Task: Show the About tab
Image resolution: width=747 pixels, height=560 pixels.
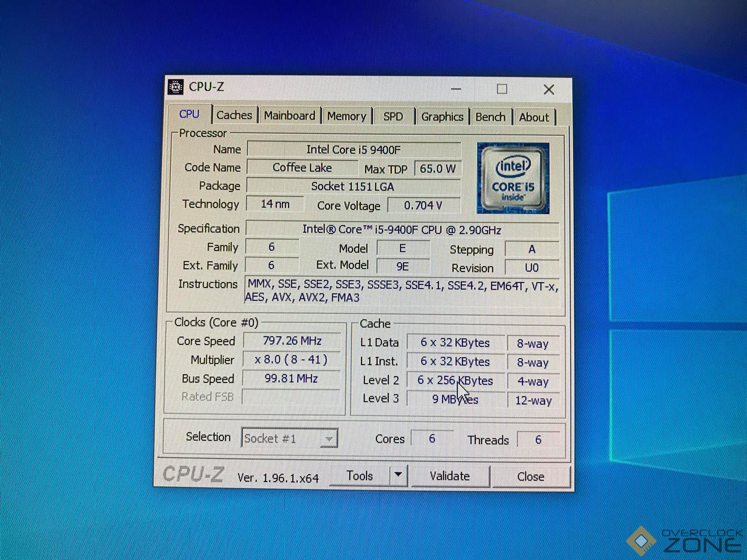Action: click(x=534, y=117)
